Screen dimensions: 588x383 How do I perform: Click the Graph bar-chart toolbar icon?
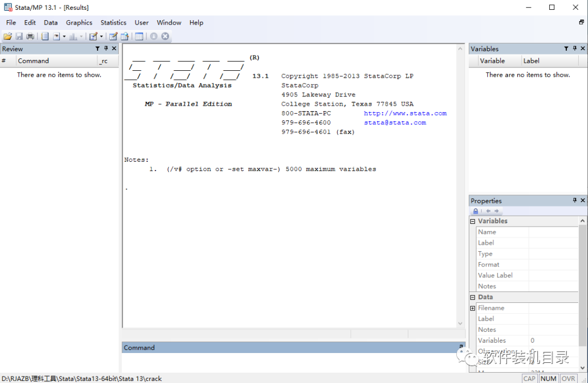pyautogui.click(x=73, y=37)
